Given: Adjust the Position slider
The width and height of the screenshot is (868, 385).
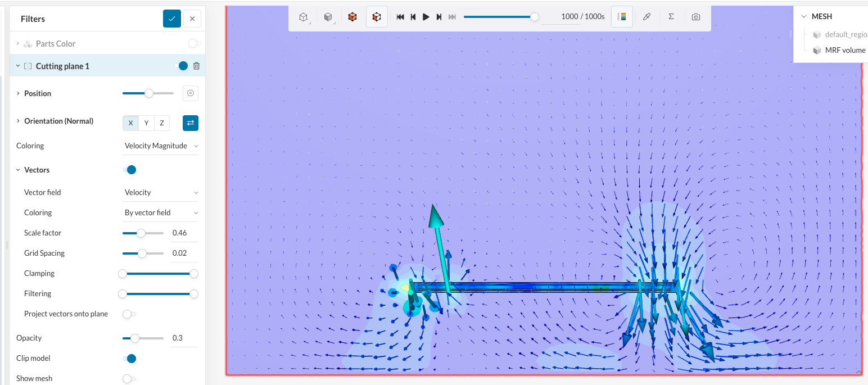Looking at the screenshot, I should (149, 93).
